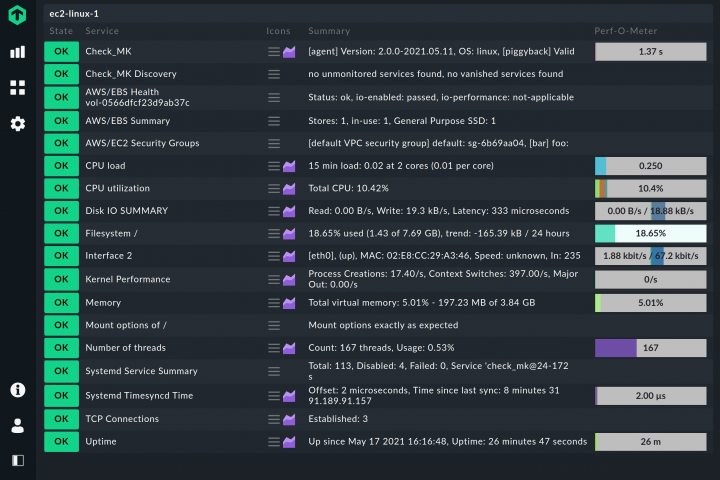Show graph for Uptime service

point(289,441)
